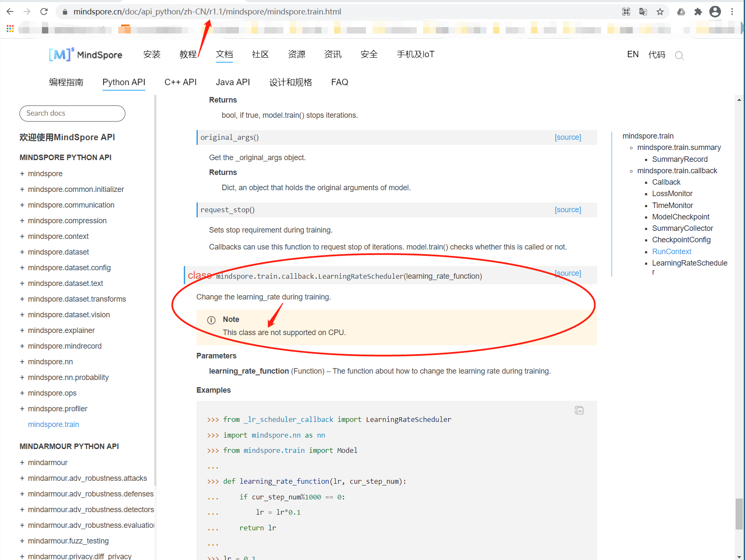Expand mindspore.dataset.text node
This screenshot has height=560, width=745.
tap(22, 283)
